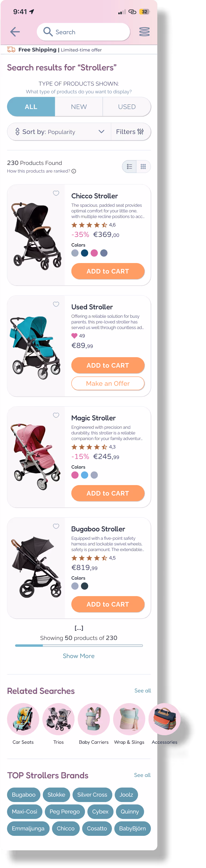Open ranking info icon
Image resolution: width=206 pixels, height=868 pixels.
[74, 171]
